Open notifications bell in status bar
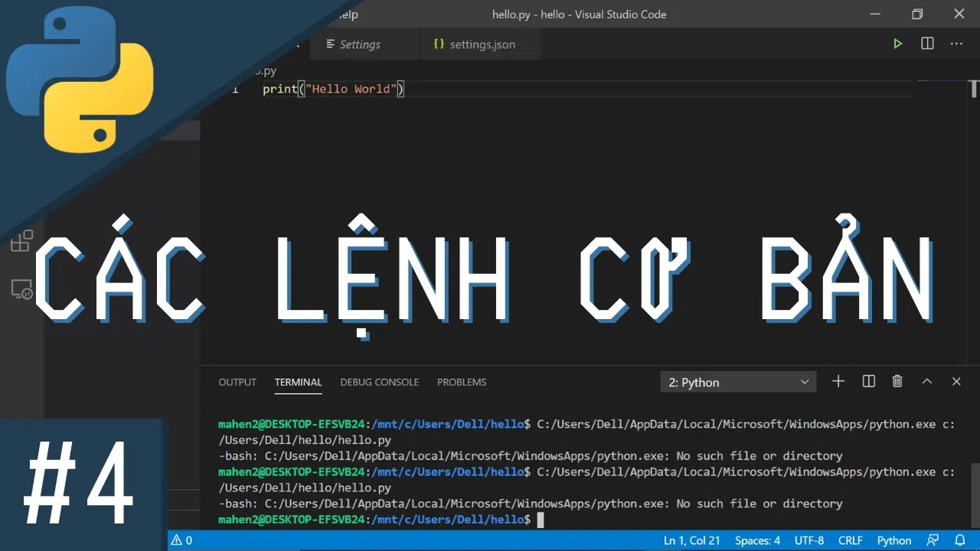Viewport: 980px width, 551px height. click(959, 540)
